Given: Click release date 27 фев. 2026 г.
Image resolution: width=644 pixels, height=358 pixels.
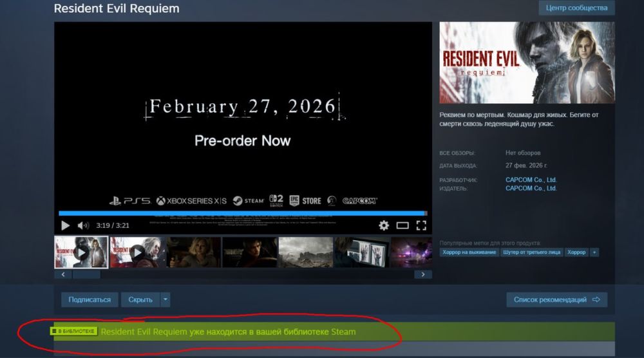Looking at the screenshot, I should click(526, 165).
